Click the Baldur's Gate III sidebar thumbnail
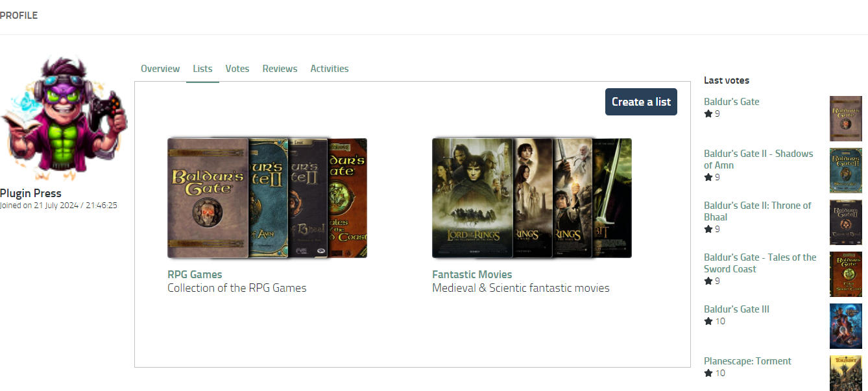This screenshot has width=868, height=391. (x=846, y=326)
